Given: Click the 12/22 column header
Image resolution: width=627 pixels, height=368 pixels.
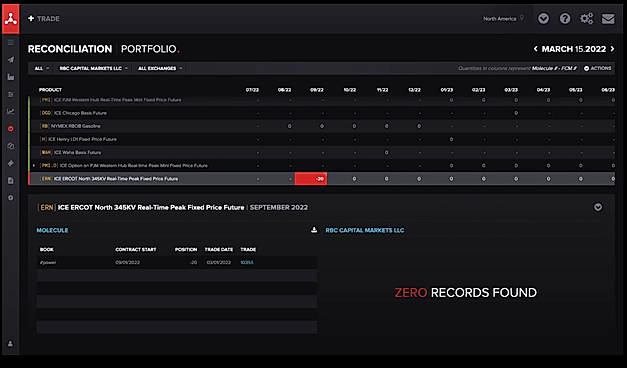Looking at the screenshot, I should 414,90.
